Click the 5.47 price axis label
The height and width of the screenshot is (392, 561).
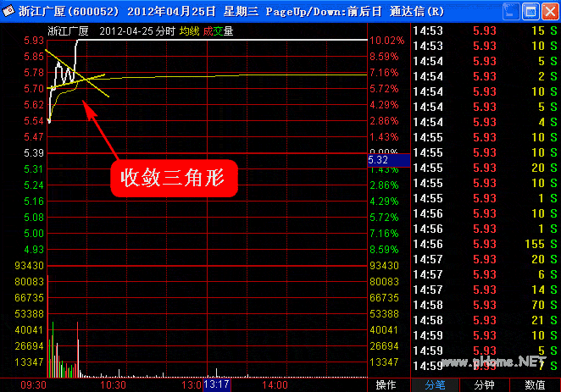point(34,137)
